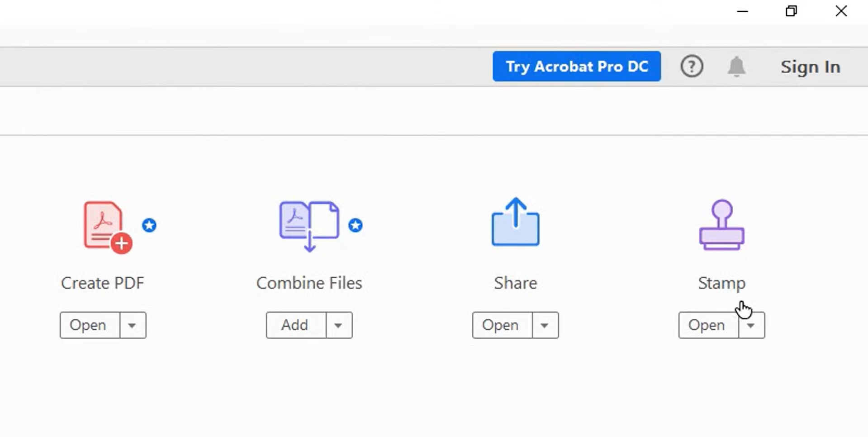Expand the Open dropdown under Create PDF
This screenshot has width=868, height=437.
click(x=133, y=325)
